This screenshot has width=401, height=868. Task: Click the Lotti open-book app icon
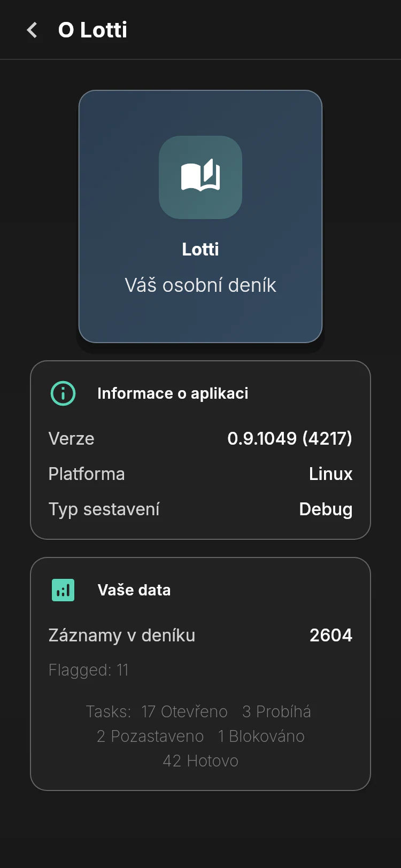coord(200,177)
